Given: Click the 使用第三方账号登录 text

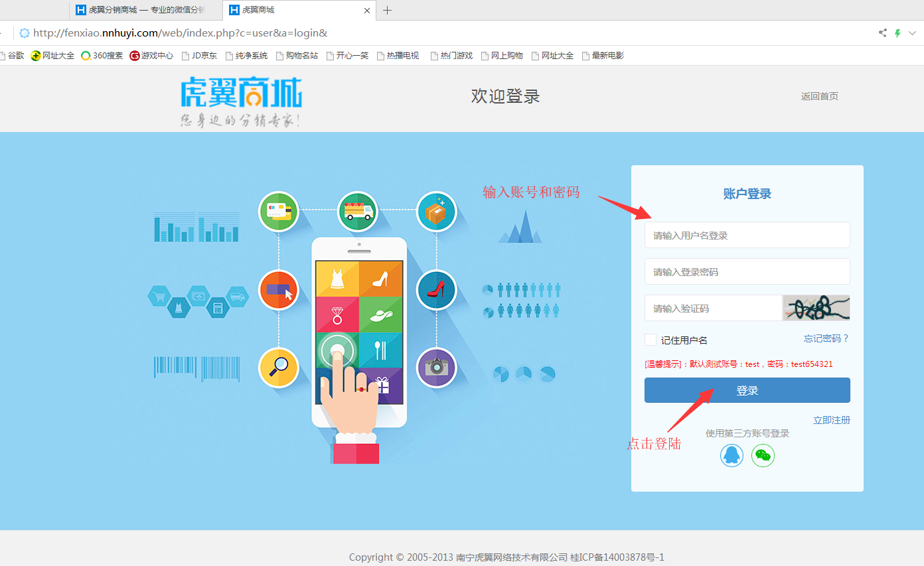Looking at the screenshot, I should 747,433.
